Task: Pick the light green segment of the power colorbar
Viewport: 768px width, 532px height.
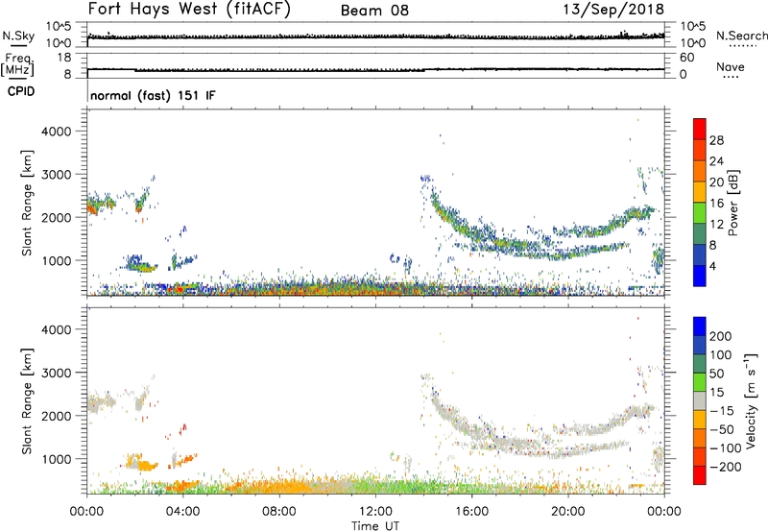Action: click(700, 213)
